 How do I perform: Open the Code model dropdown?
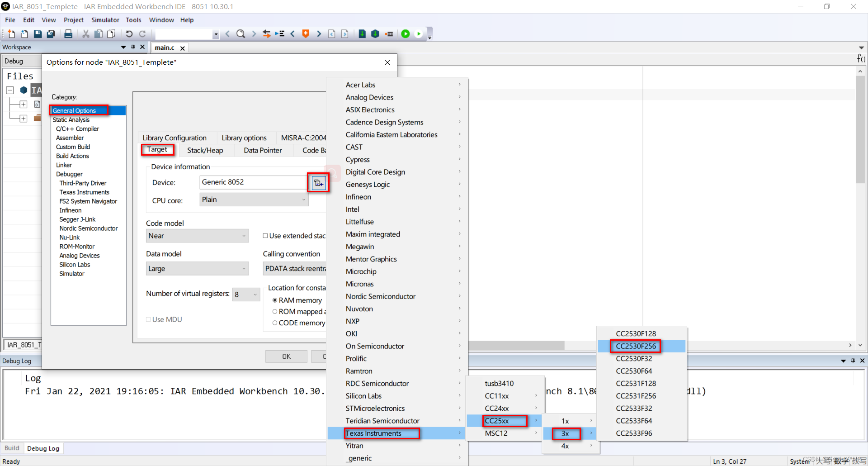(197, 236)
